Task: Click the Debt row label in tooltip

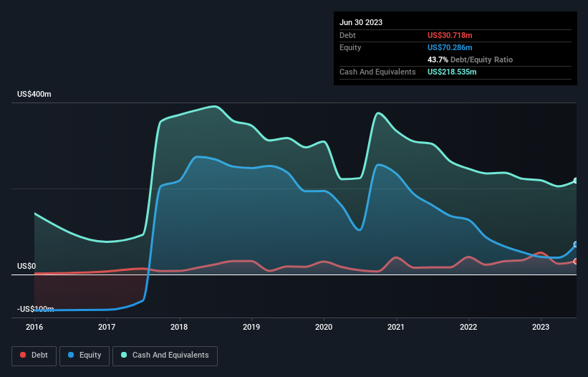Action: point(347,35)
